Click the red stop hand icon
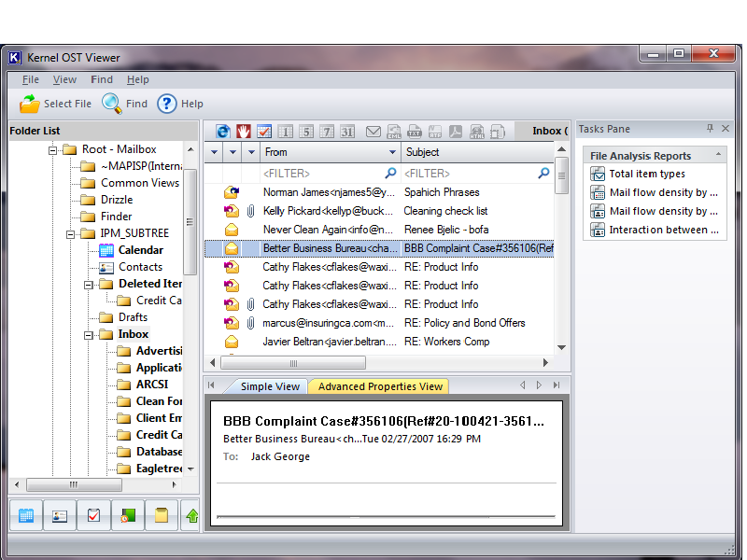747x560 pixels. point(244,131)
